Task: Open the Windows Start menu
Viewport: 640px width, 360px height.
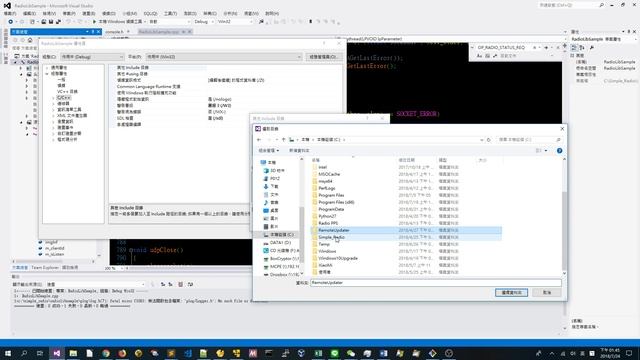Action: [8, 353]
